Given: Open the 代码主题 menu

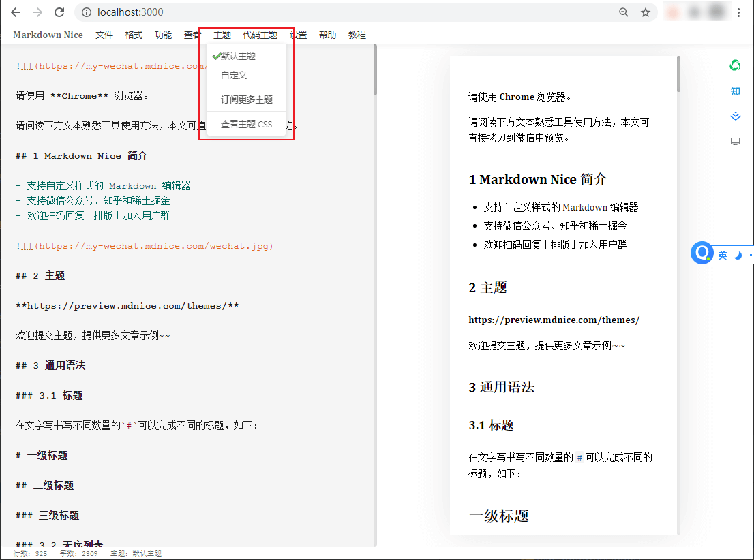Looking at the screenshot, I should (260, 35).
